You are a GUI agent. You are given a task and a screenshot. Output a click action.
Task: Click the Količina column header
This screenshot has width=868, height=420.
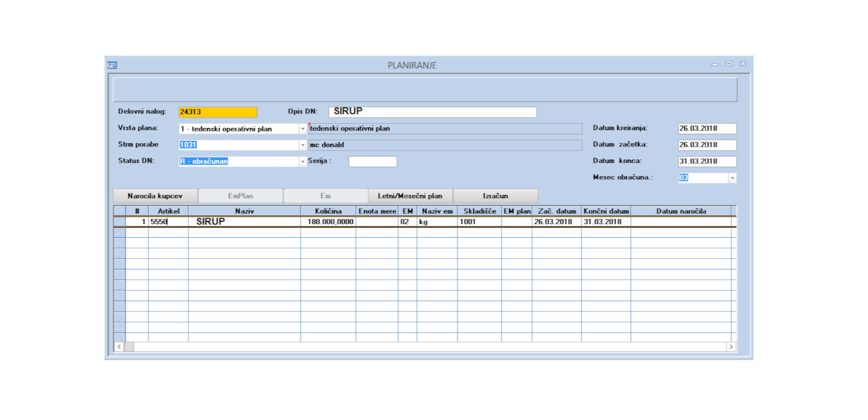click(328, 211)
